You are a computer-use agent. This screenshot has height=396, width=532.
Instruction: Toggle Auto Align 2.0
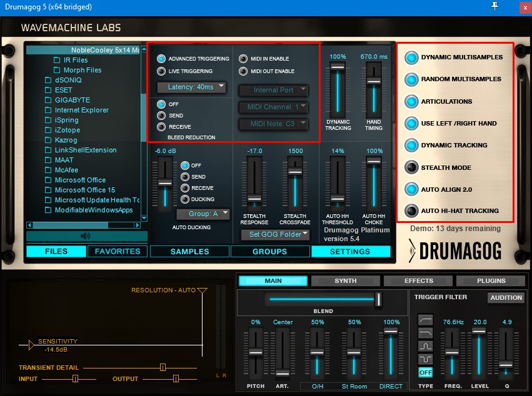pos(411,189)
